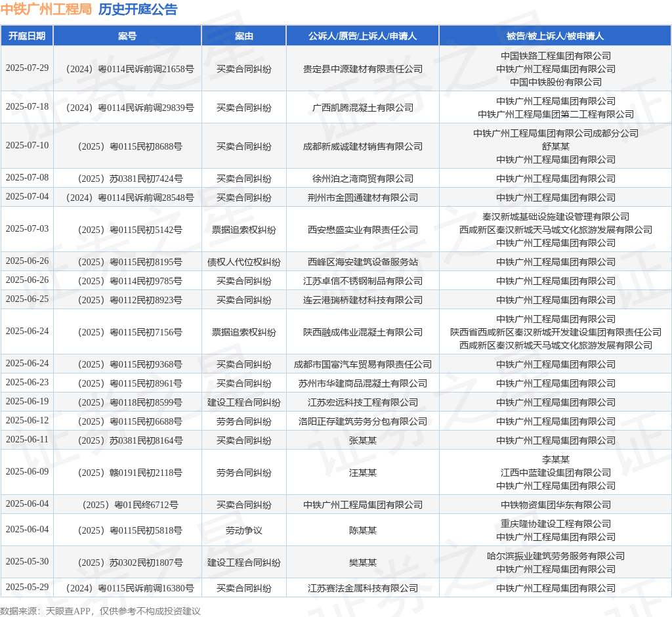Select plaintiff 陕西融成伟业混凝土有限公司

point(362,332)
